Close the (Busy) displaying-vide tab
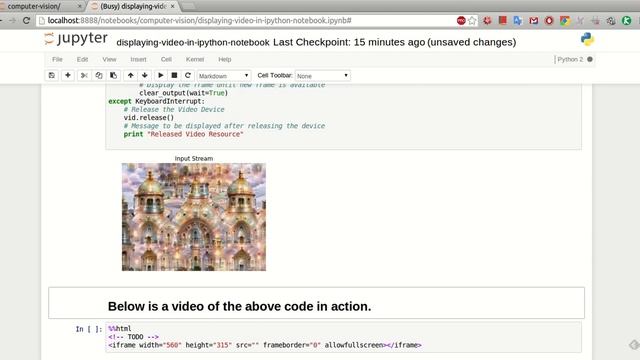The image size is (640, 360). tap(172, 7)
